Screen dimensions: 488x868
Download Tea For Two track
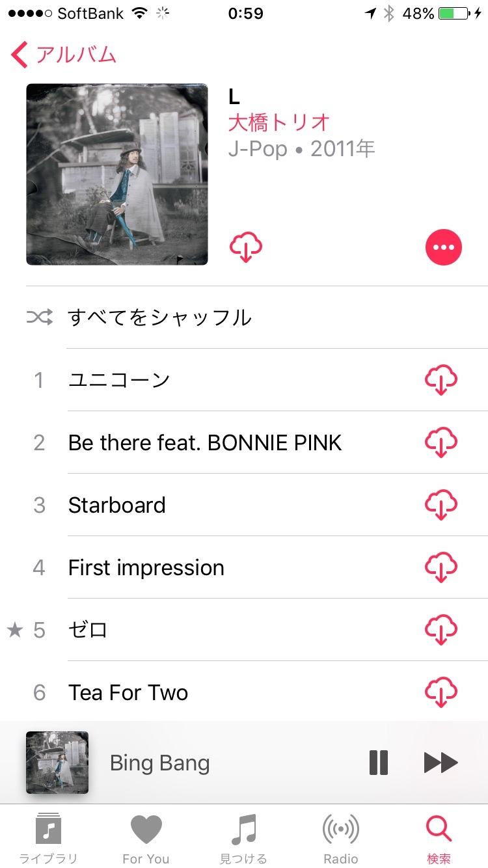click(x=441, y=692)
